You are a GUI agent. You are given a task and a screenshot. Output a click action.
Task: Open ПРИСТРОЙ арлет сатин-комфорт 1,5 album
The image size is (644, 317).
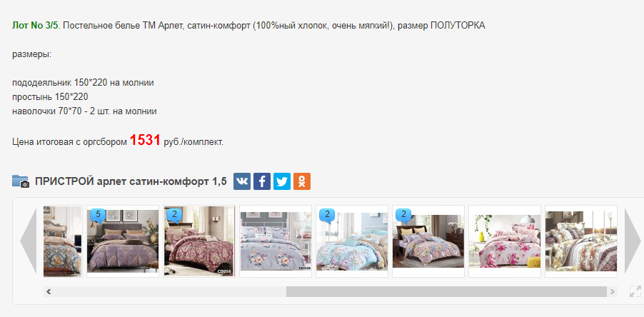point(131,181)
